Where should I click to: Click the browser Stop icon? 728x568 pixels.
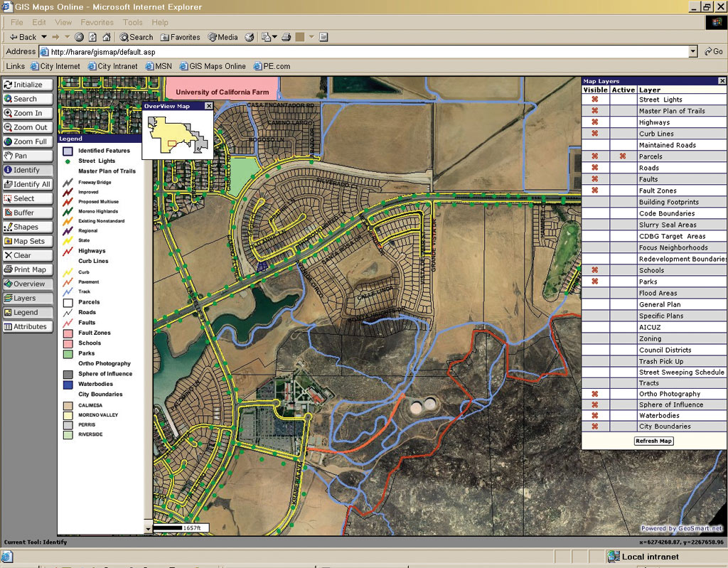(80, 37)
